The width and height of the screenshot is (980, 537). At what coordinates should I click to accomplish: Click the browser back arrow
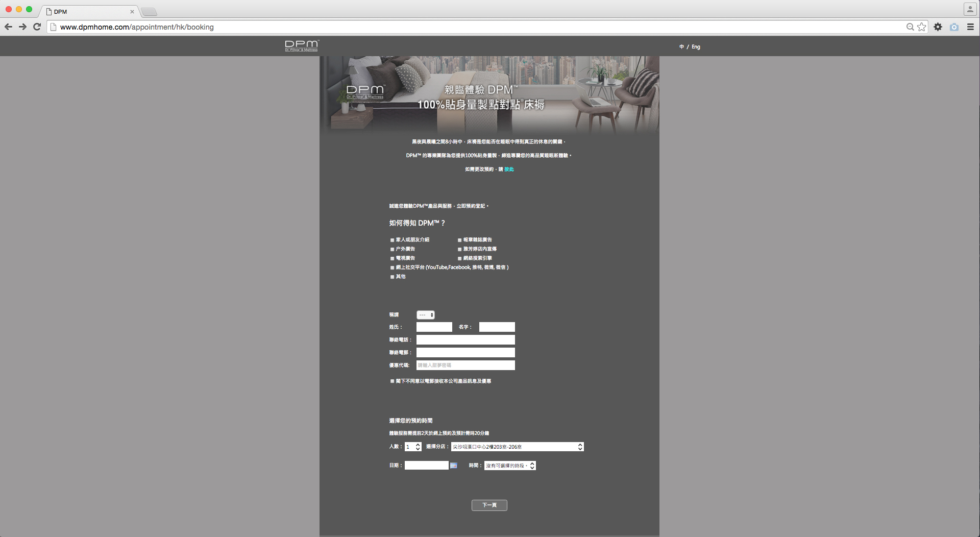[8, 27]
